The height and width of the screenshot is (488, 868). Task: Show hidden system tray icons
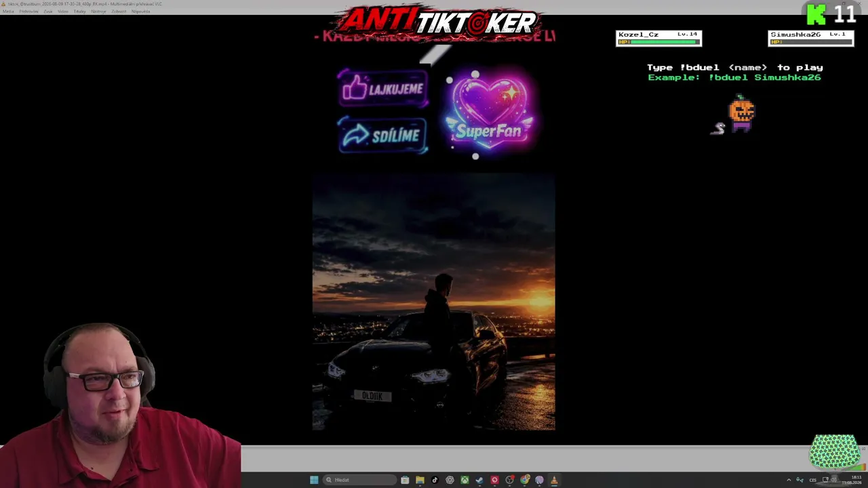click(789, 480)
